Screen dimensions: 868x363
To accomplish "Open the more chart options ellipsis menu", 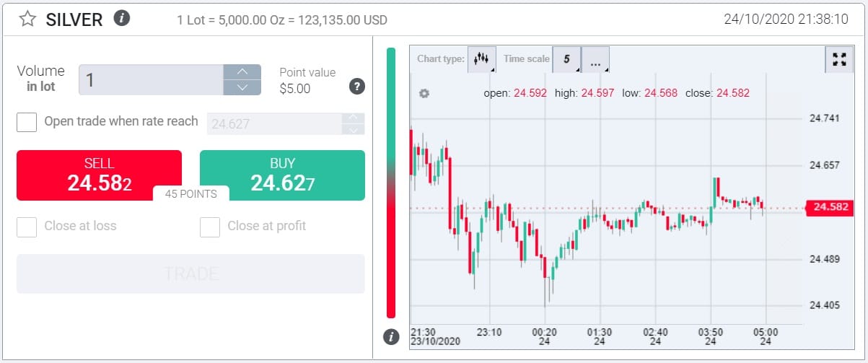I will click(x=595, y=59).
